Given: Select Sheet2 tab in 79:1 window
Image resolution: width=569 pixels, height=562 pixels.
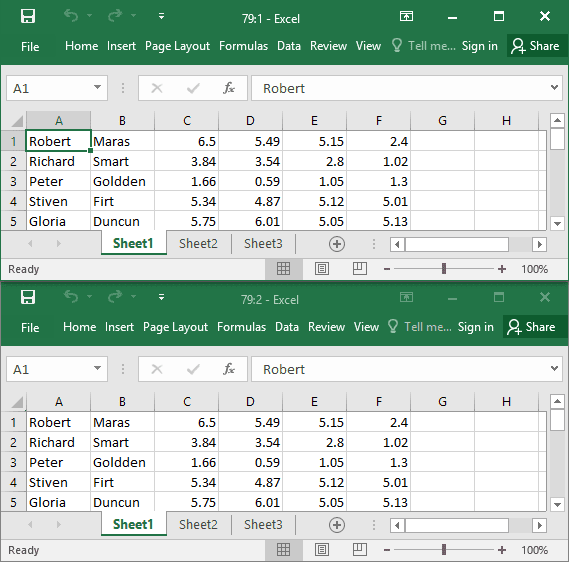Looking at the screenshot, I should (198, 243).
